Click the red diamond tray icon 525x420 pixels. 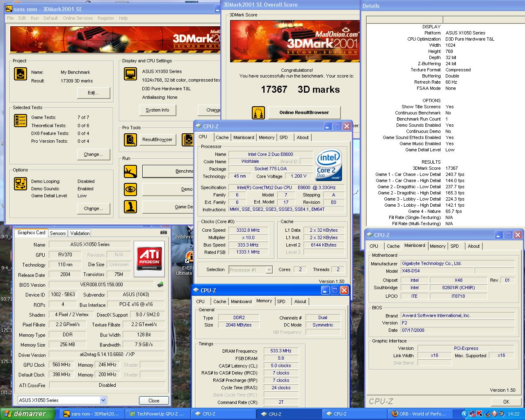(x=494, y=414)
